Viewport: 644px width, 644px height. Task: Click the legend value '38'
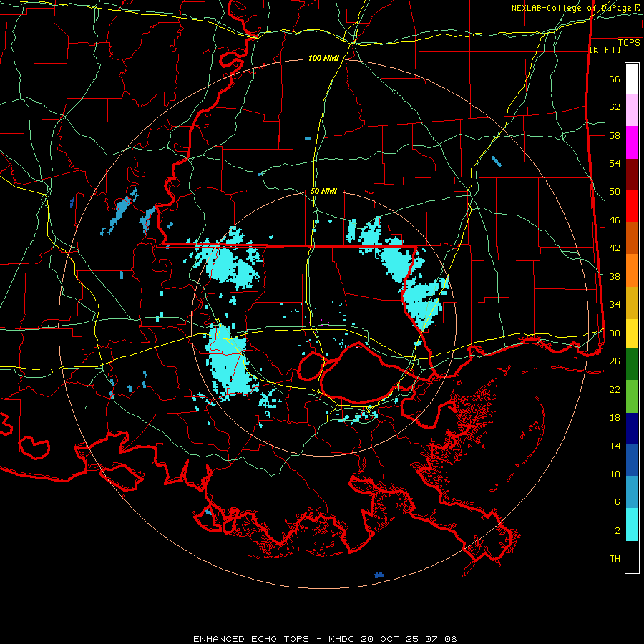click(x=615, y=277)
